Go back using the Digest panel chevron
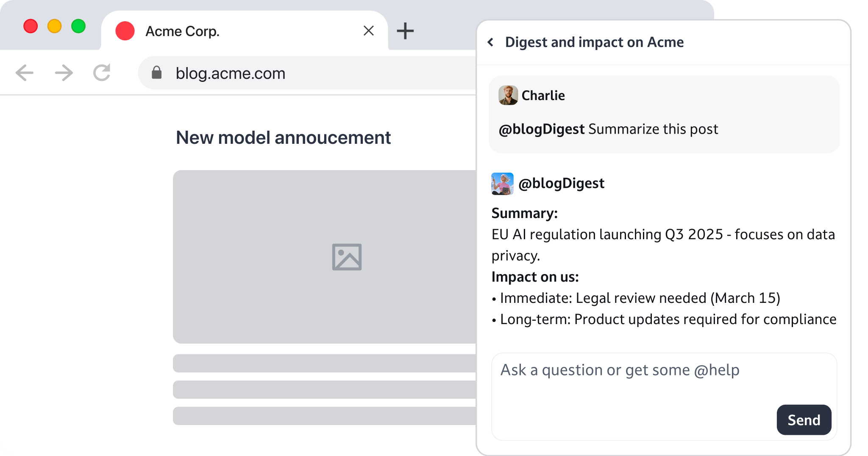Image resolution: width=868 pixels, height=456 pixels. (491, 42)
